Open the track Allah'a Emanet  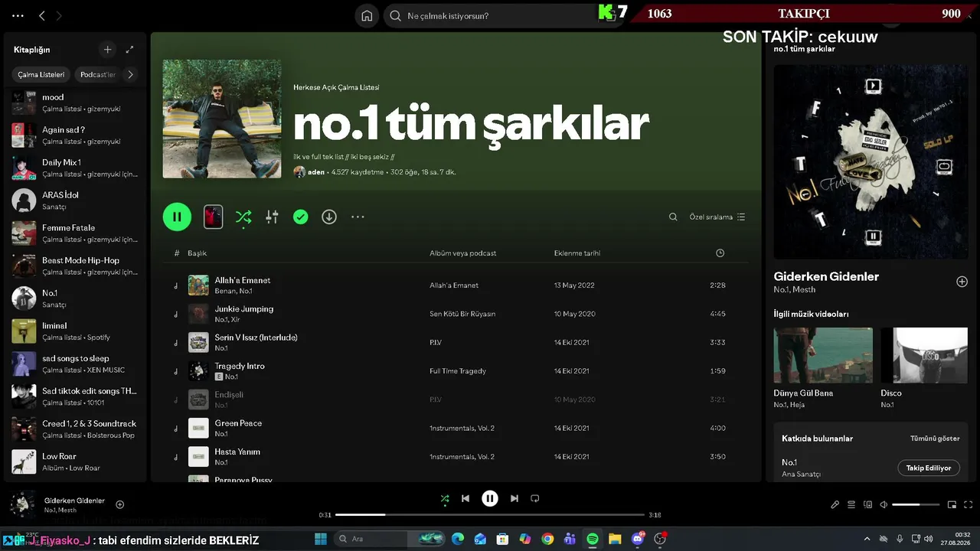[x=242, y=280]
